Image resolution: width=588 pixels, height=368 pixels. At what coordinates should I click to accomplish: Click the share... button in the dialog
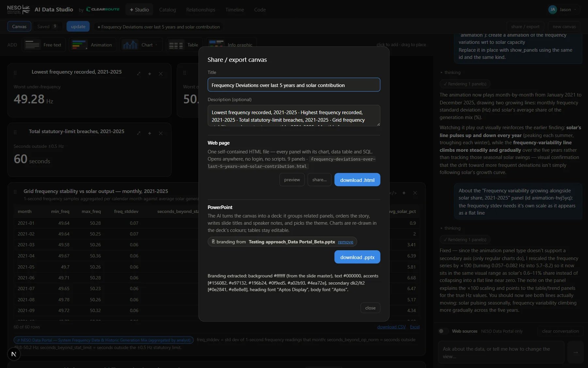[319, 180]
